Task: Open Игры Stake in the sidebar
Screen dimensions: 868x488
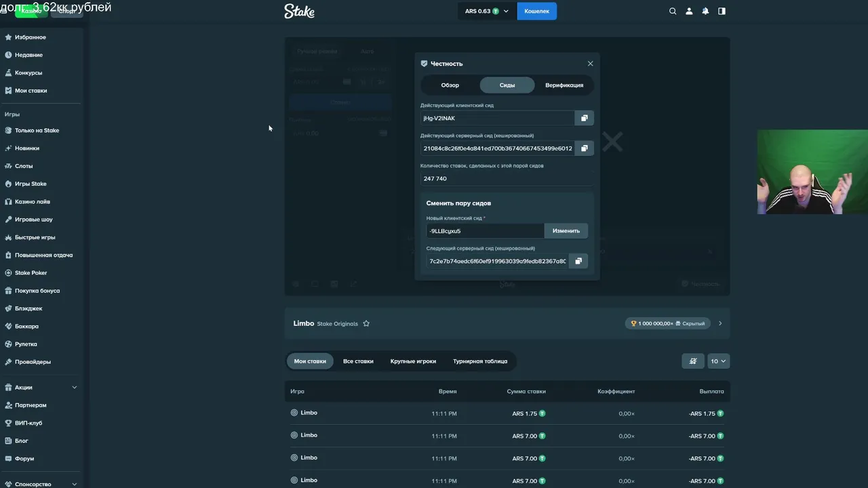Action: [x=31, y=184]
